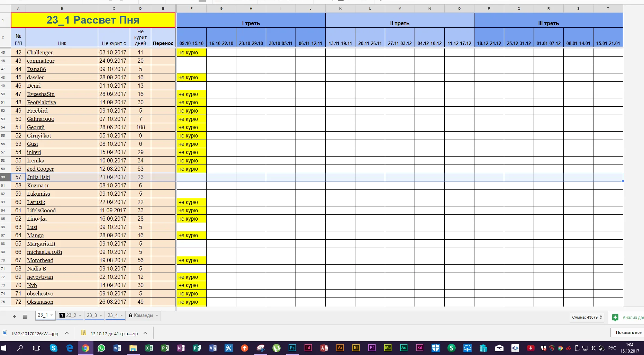Launch Premiere Pro from the taskbar
This screenshot has height=355, width=644.
(372, 348)
